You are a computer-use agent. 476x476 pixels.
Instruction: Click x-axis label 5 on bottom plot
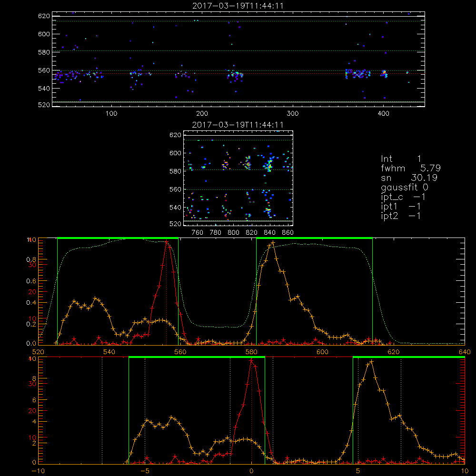[x=358, y=471]
